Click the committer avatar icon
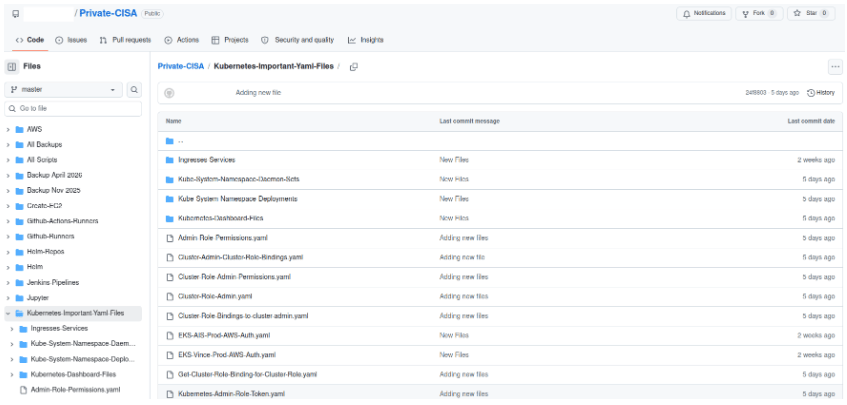 169,93
